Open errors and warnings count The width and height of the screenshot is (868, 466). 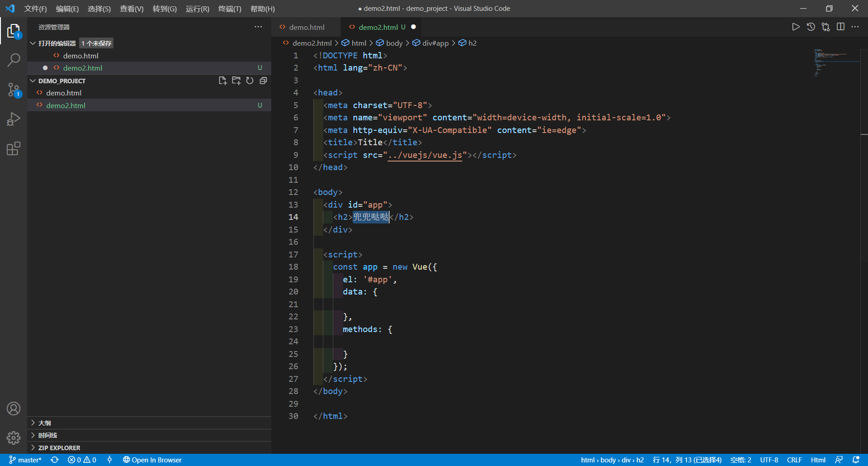pyautogui.click(x=82, y=460)
